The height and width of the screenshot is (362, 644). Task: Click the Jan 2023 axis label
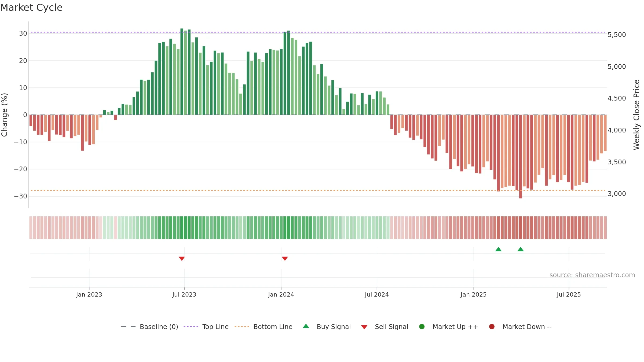tap(89, 295)
